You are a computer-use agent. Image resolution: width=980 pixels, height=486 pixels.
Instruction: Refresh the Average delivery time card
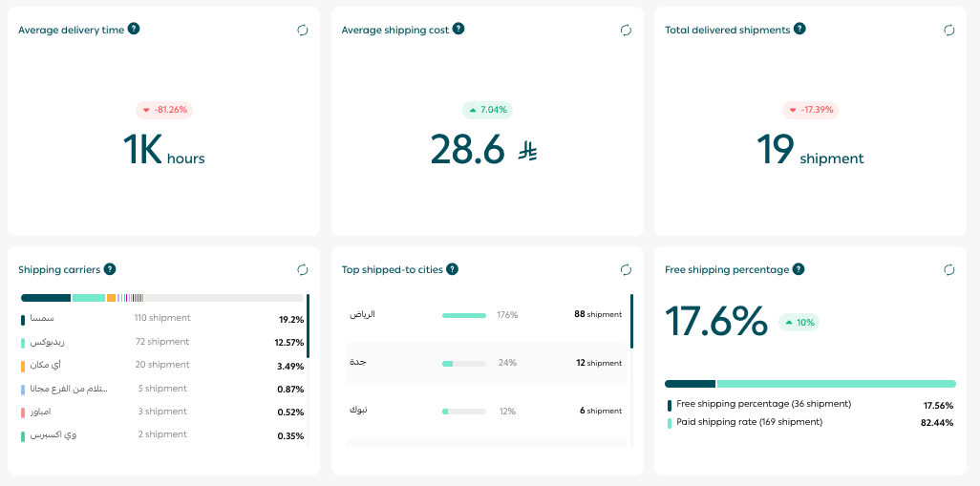[x=303, y=31]
